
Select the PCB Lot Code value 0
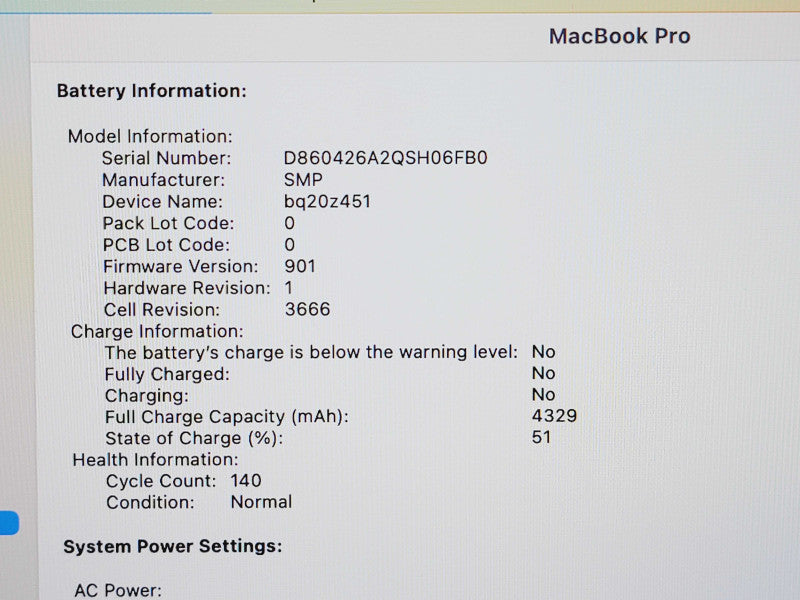[289, 245]
